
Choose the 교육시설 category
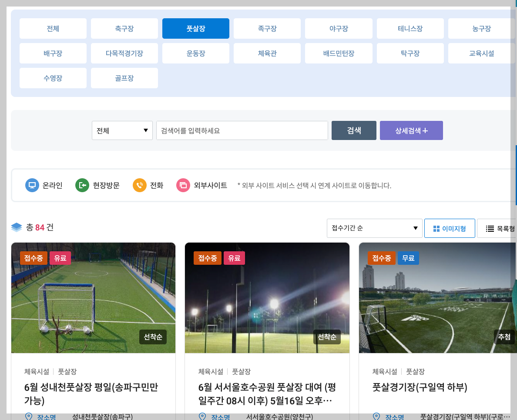(x=481, y=53)
